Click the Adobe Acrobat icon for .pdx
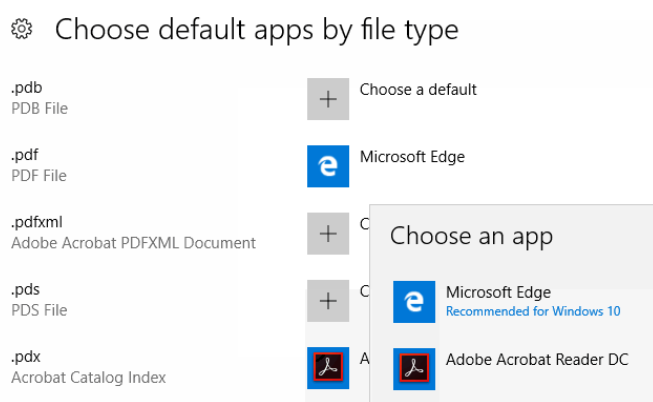 [328, 368]
